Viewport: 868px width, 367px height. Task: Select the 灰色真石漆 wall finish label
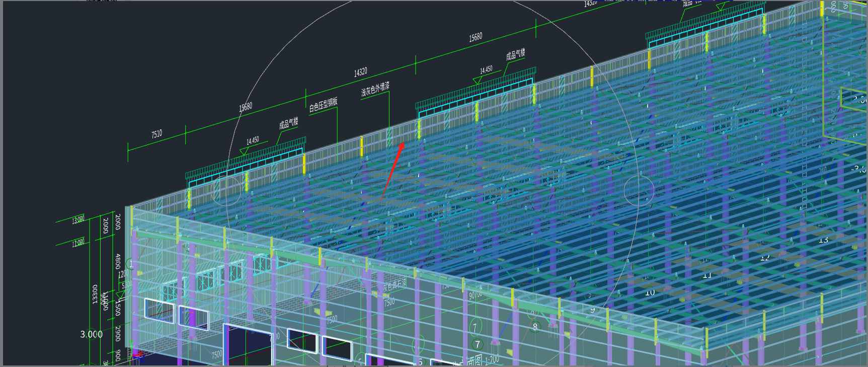(x=394, y=285)
